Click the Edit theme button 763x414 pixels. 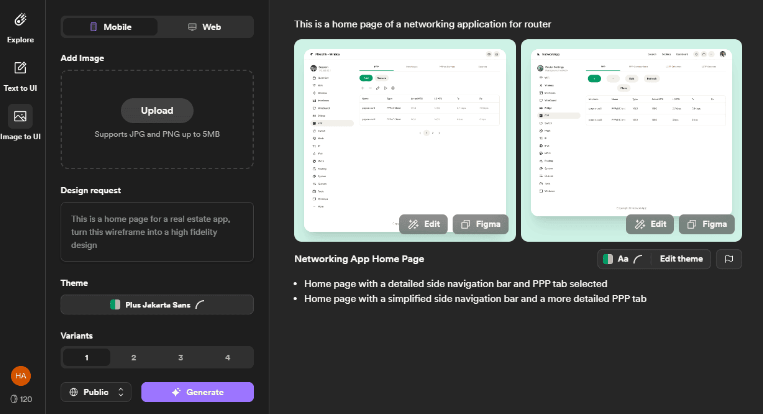(681, 259)
